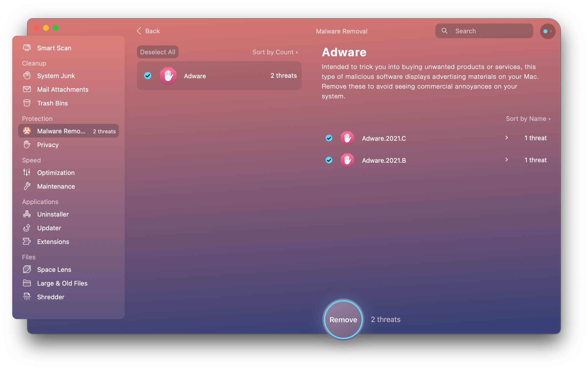Click Deselect All button

tap(158, 52)
